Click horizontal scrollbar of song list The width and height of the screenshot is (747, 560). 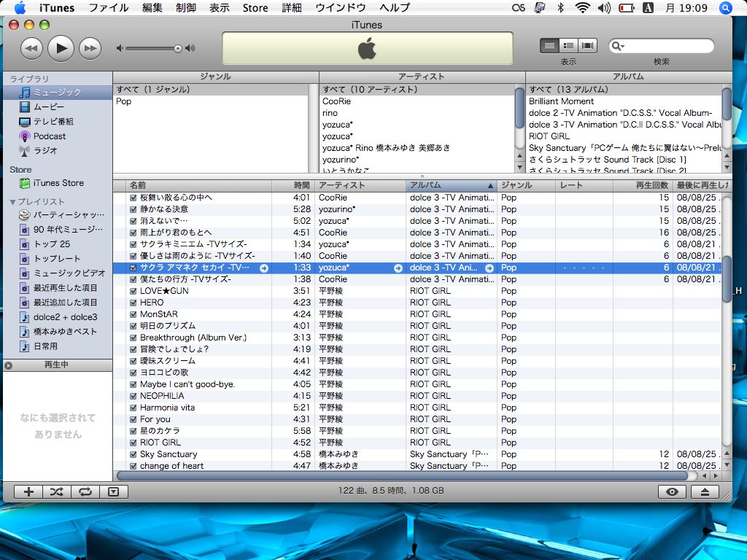pos(403,475)
